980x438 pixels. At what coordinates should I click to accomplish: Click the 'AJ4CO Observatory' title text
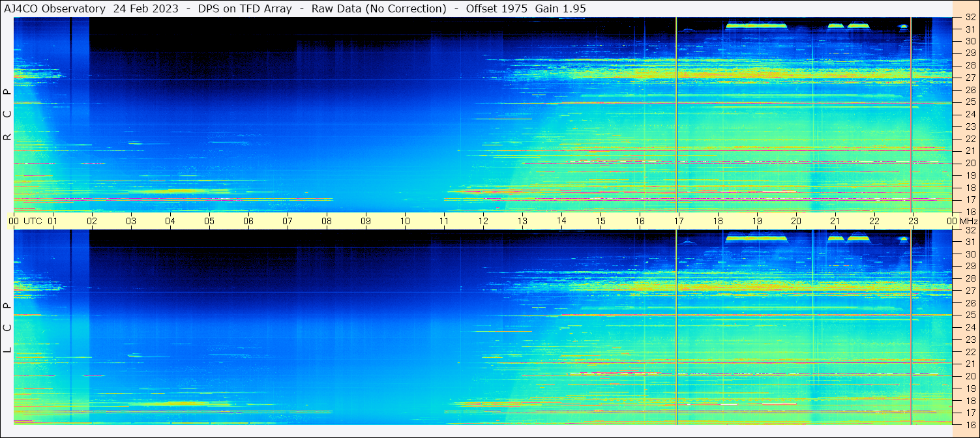pyautogui.click(x=55, y=8)
